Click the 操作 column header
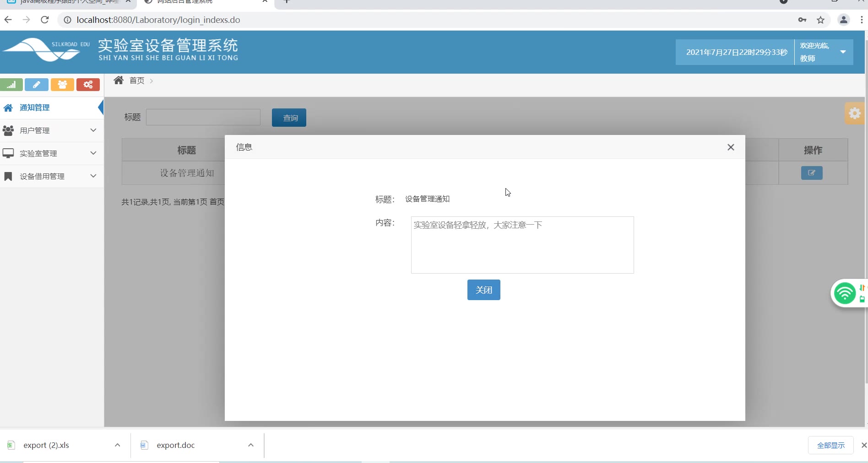868x463 pixels. [813, 150]
